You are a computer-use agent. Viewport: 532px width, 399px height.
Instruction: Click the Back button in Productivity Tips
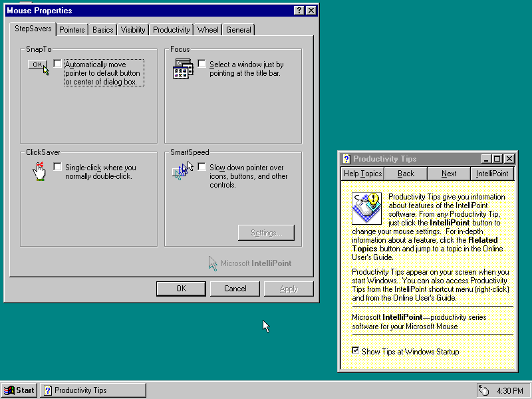pos(406,174)
